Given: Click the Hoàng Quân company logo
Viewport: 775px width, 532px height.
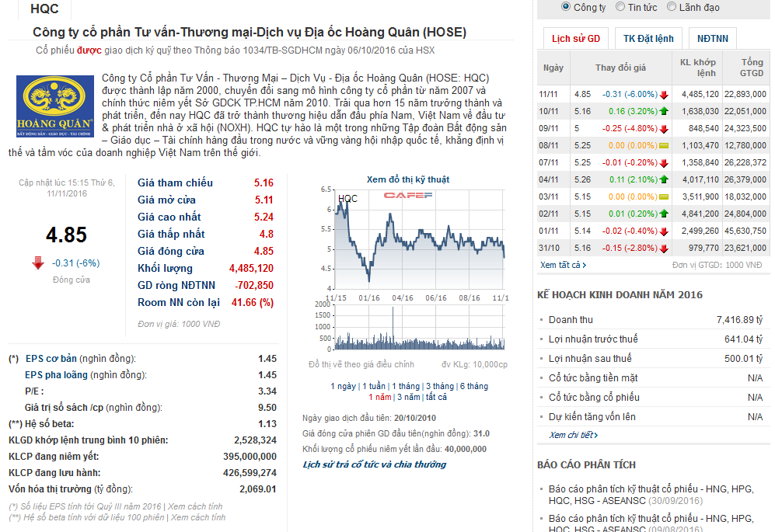Looking at the screenshot, I should (x=55, y=106).
